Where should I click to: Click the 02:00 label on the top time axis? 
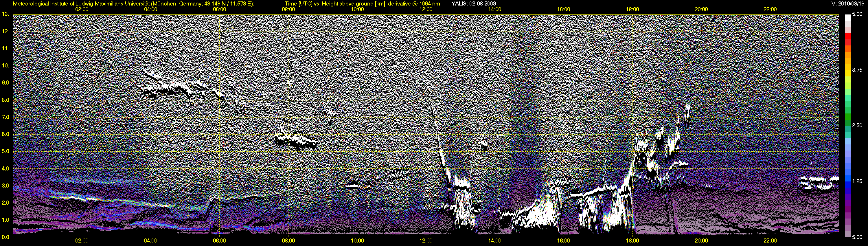(x=82, y=10)
